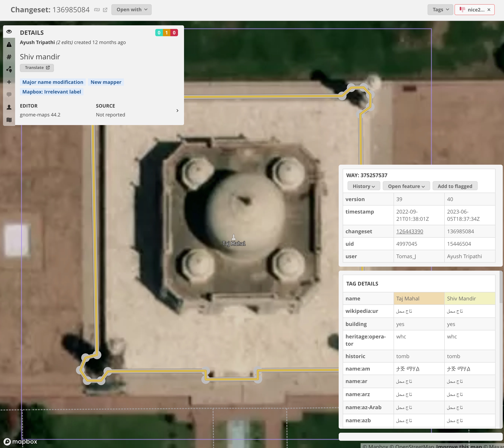This screenshot has width=504, height=448.
Task: Click the old name Taj Mahal cell
Action: pos(419,299)
